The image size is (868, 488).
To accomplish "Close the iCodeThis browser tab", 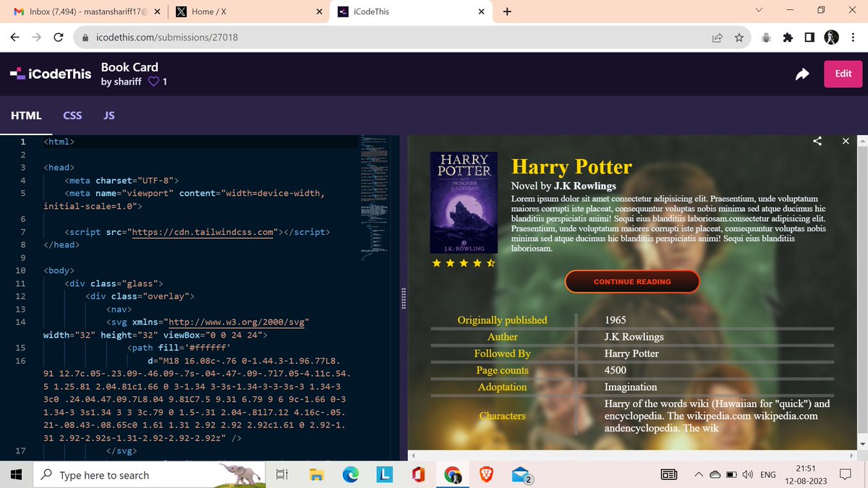I will point(480,12).
